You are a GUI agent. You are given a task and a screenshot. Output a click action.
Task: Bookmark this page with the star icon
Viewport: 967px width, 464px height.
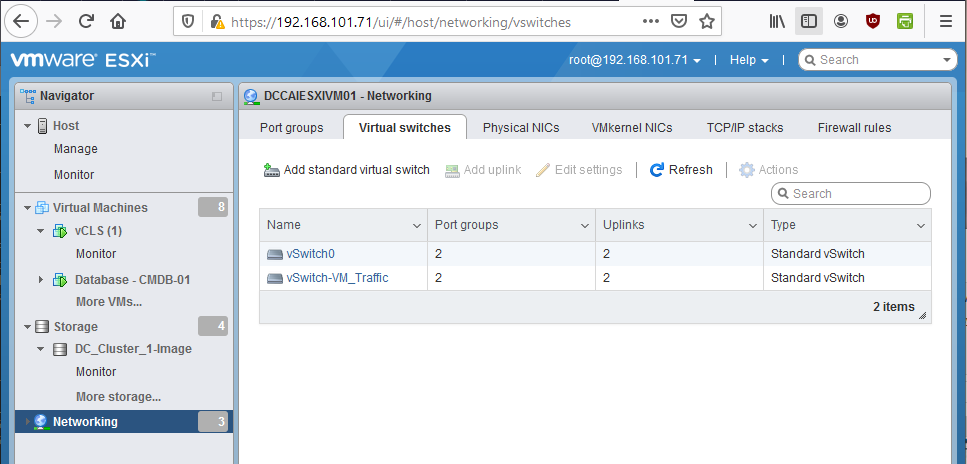707,22
